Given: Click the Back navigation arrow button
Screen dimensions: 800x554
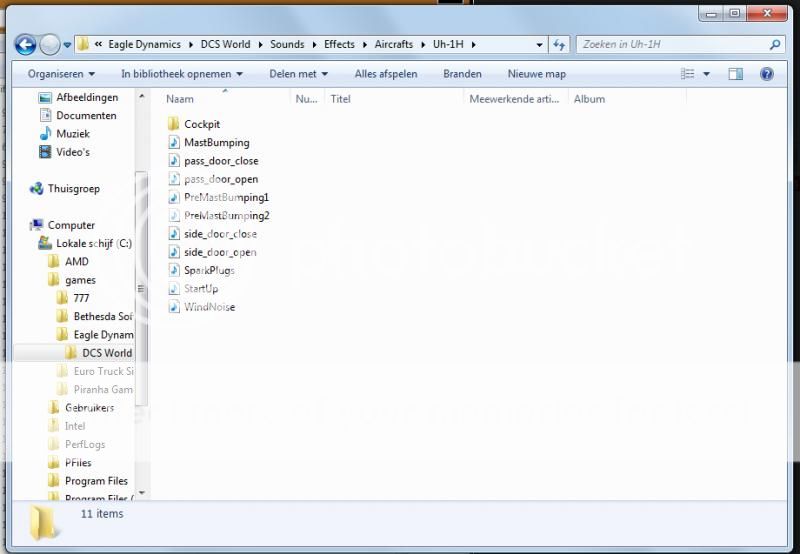Looking at the screenshot, I should [x=25, y=45].
